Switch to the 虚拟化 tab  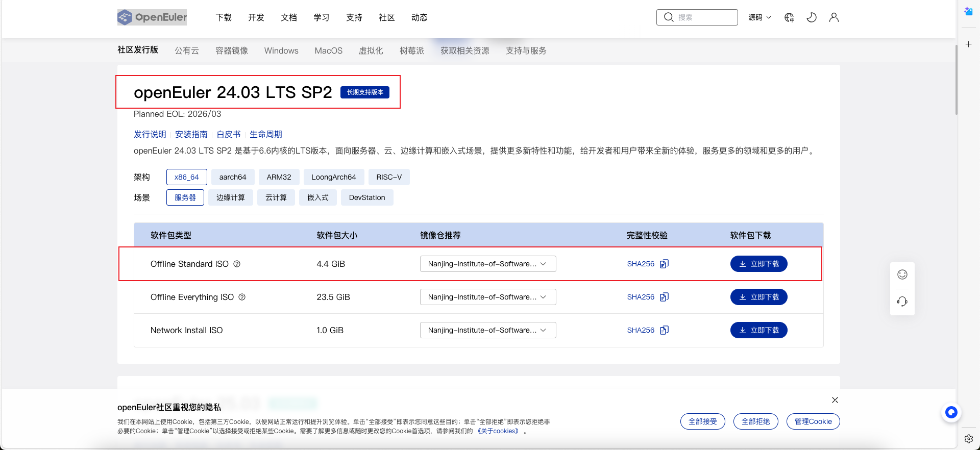(371, 51)
